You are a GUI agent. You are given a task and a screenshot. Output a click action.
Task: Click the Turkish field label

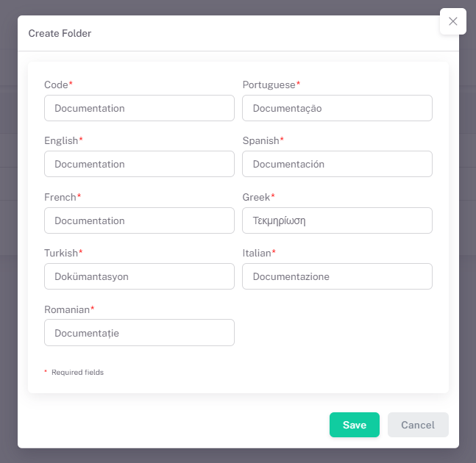click(61, 253)
